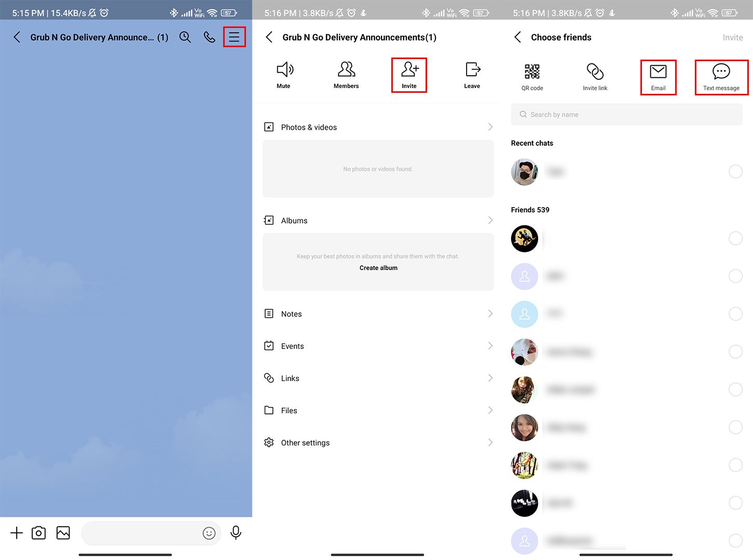Click the Links chain icon
The height and width of the screenshot is (560, 753).
[x=269, y=378]
